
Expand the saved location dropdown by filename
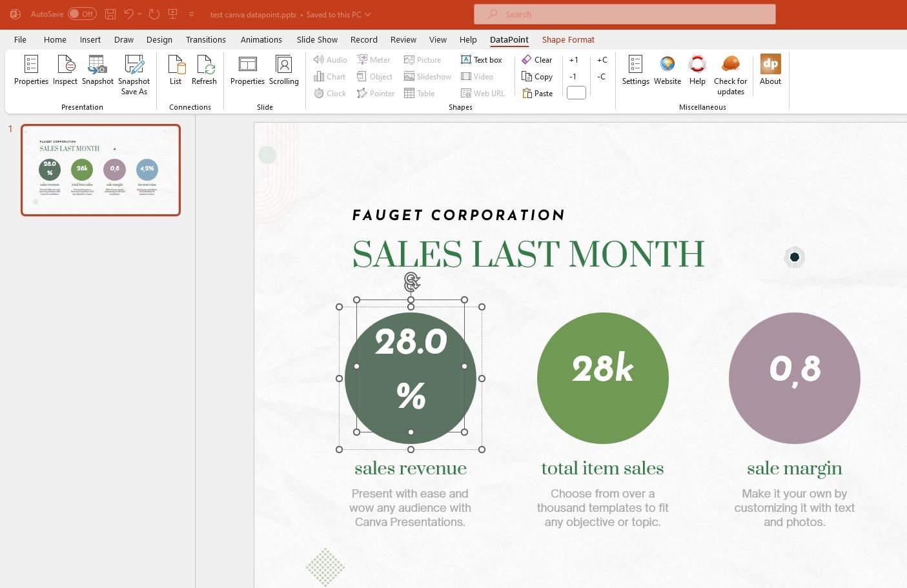click(368, 14)
